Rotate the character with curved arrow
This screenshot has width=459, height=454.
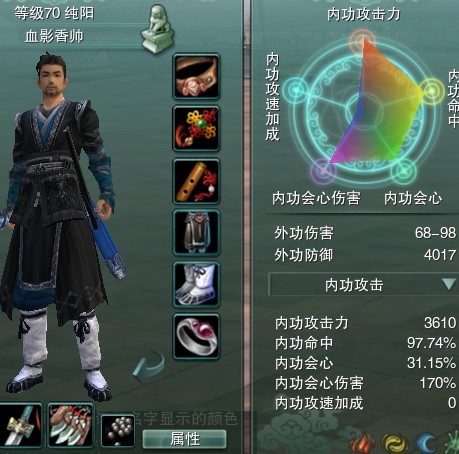point(149,367)
